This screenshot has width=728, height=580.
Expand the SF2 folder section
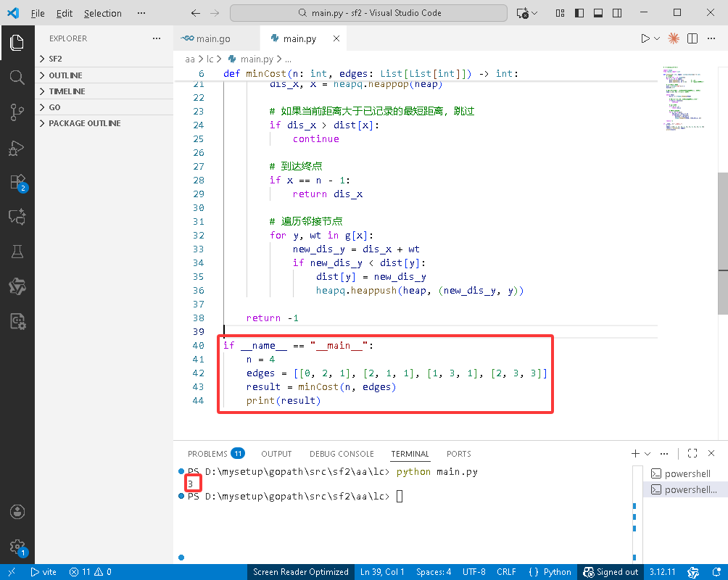55,59
